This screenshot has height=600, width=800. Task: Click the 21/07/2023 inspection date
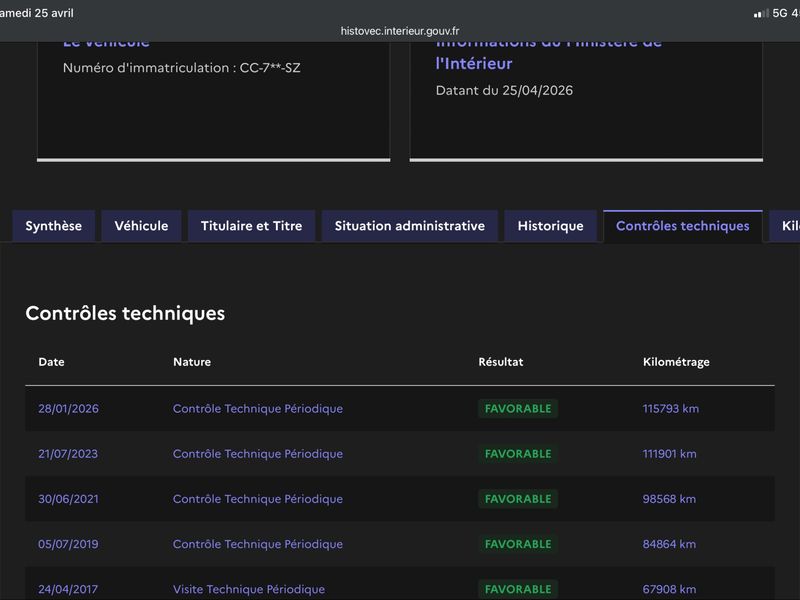click(x=68, y=454)
